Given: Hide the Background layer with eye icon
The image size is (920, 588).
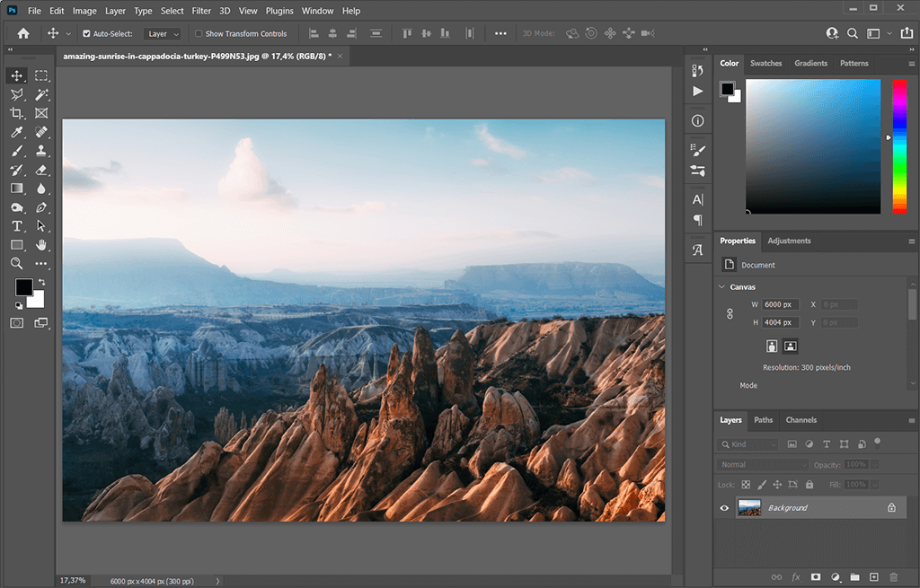Looking at the screenshot, I should tap(724, 508).
